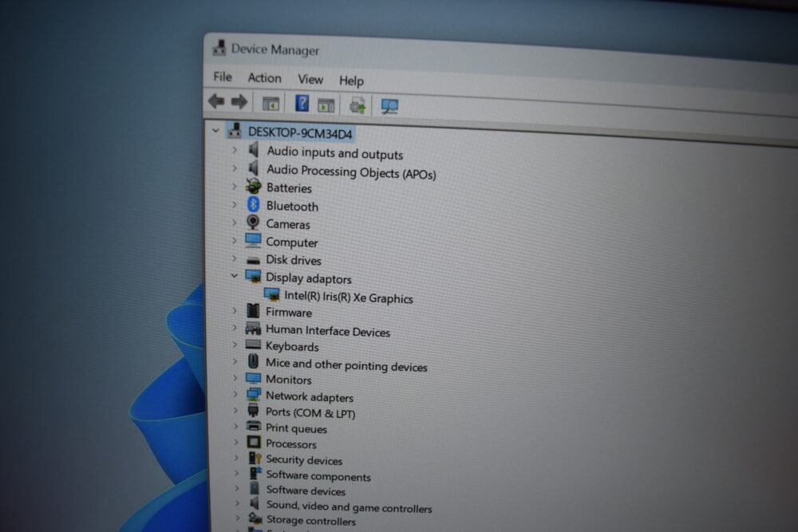The width and height of the screenshot is (798, 532).
Task: Click the Device Manager title bar icon
Action: pos(219,47)
